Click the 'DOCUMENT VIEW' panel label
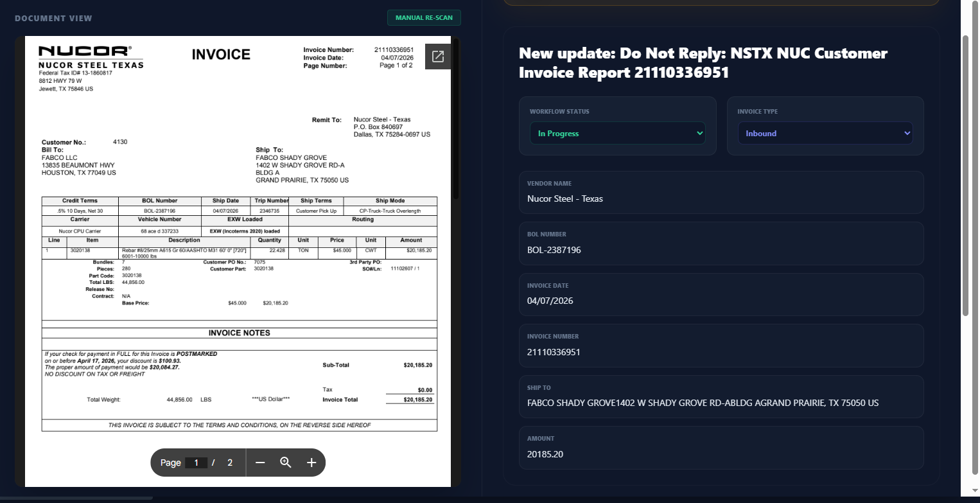This screenshot has height=503, width=980. (x=53, y=18)
